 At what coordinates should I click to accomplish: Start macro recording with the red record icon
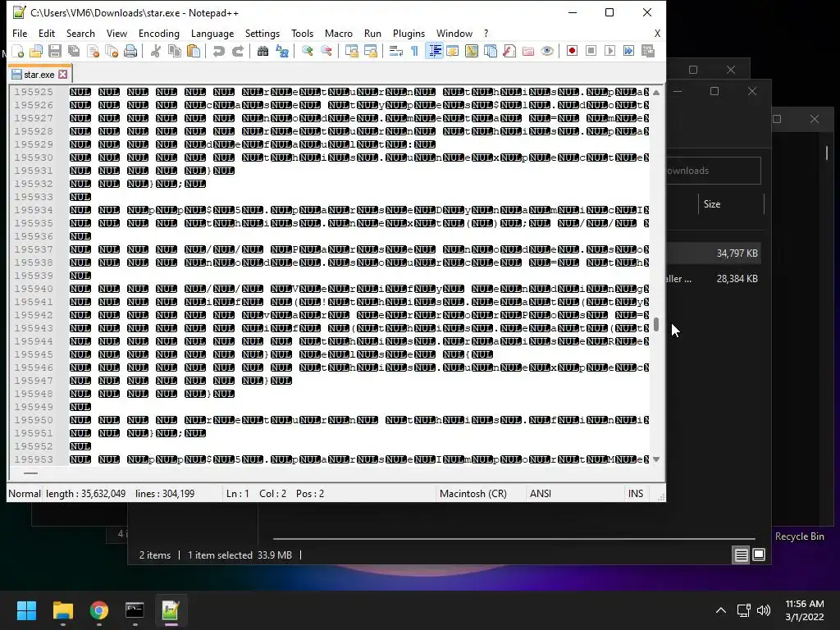pyautogui.click(x=572, y=51)
